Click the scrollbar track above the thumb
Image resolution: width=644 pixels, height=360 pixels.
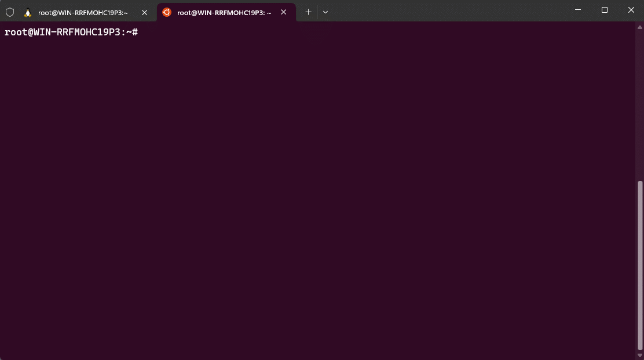[x=639, y=105]
